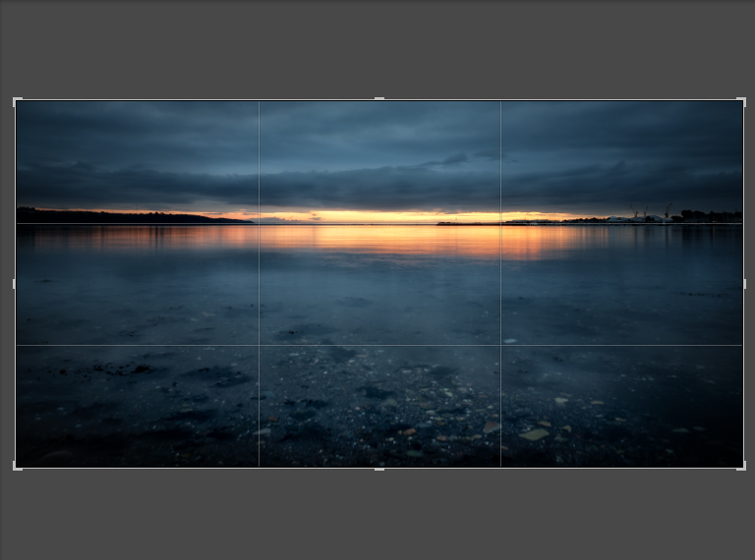
Task: Grab the top-right crop corner handle
Action: [741, 101]
